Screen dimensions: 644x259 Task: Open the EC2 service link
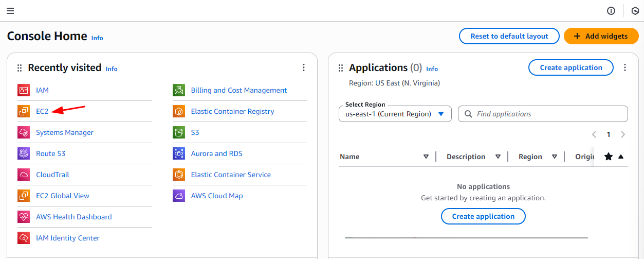pyautogui.click(x=42, y=111)
